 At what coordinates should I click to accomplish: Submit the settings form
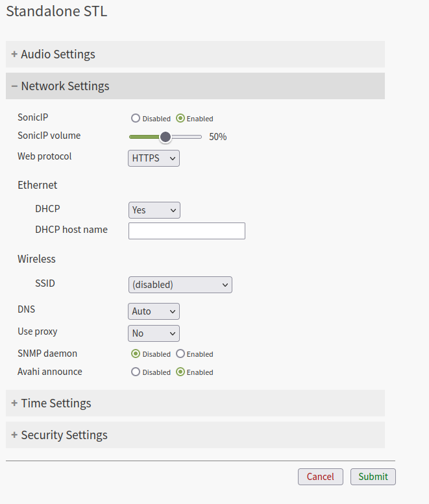(373, 477)
